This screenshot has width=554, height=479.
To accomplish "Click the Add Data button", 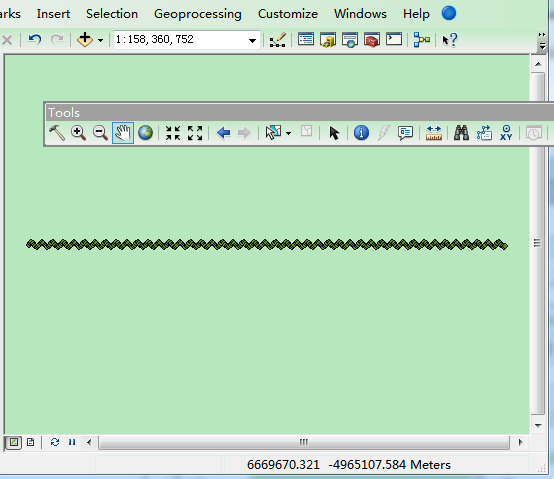I will 85,40.
